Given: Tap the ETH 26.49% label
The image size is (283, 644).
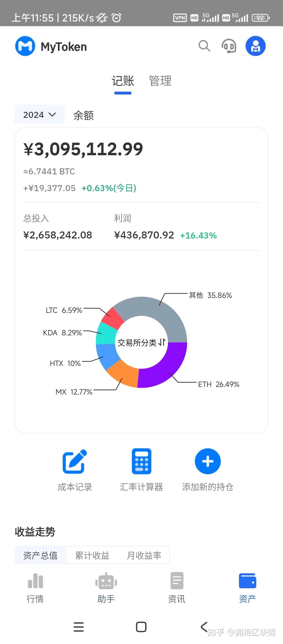Looking at the screenshot, I should tap(219, 384).
